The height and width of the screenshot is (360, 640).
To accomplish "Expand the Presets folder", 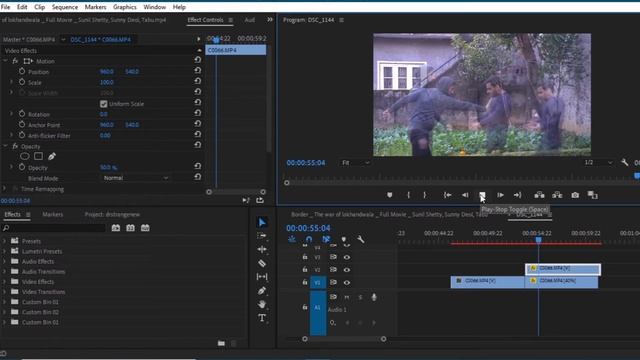I will tap(4, 241).
